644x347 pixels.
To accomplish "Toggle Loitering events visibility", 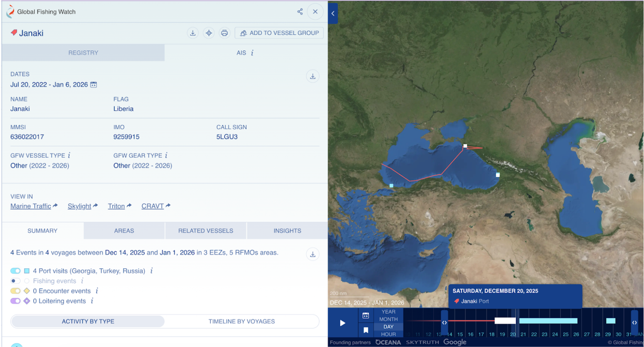I will tap(15, 301).
